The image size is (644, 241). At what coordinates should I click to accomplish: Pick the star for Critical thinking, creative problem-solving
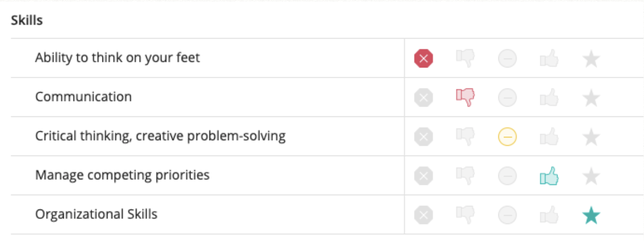(x=591, y=137)
